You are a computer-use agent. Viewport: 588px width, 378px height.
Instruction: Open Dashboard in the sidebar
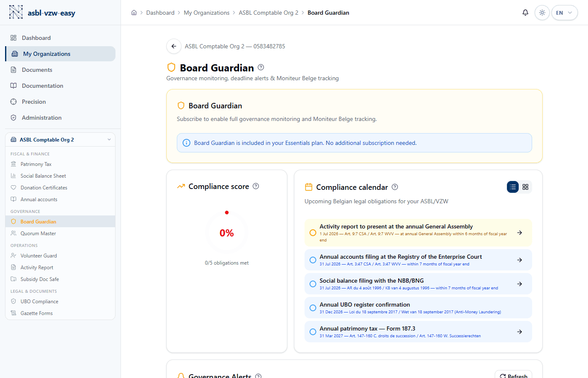click(x=60, y=38)
